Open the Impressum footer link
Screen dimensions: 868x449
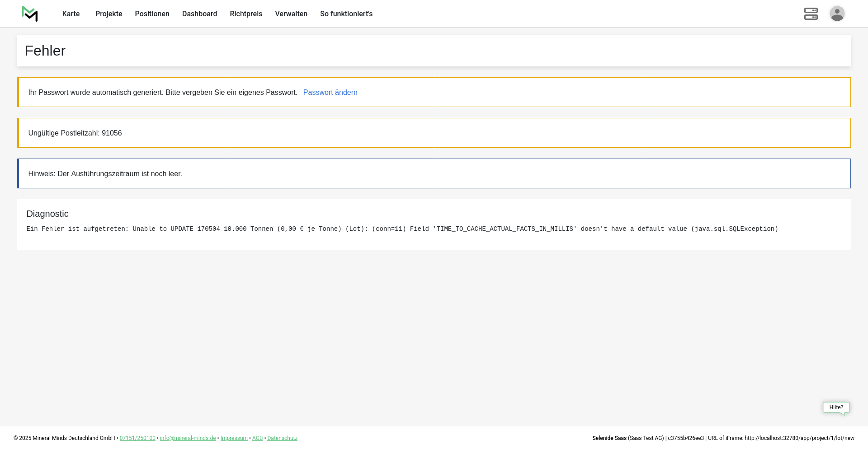[x=234, y=438]
